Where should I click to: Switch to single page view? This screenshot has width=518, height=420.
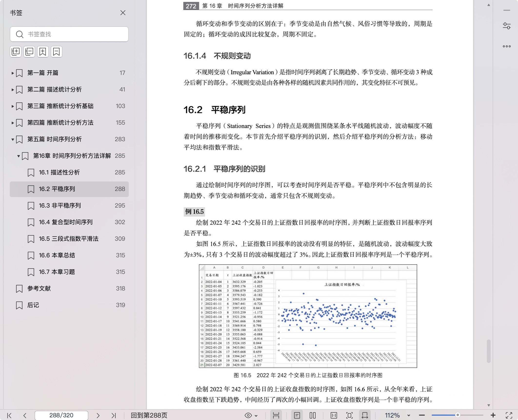[x=297, y=415]
